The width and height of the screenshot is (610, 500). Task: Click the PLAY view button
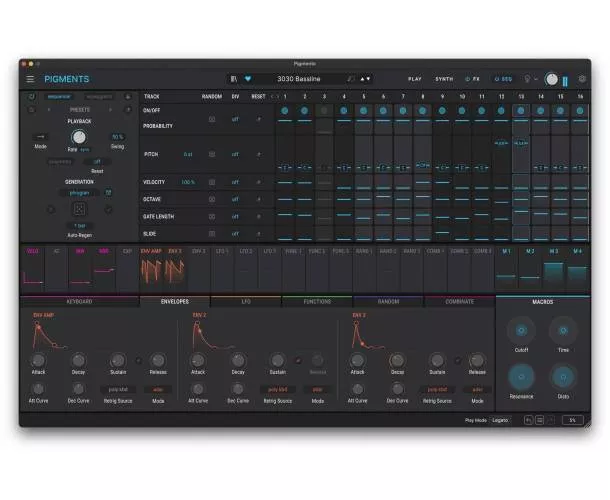pyautogui.click(x=414, y=79)
